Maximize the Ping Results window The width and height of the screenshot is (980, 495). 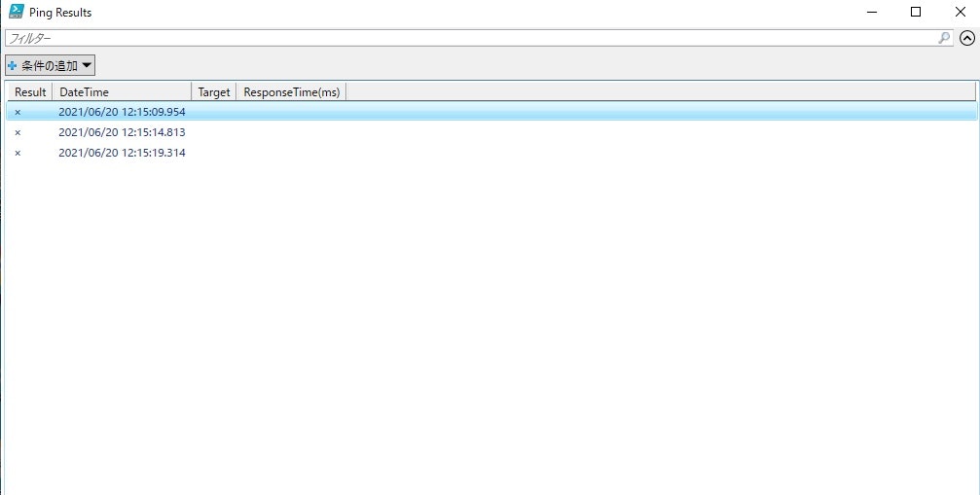pyautogui.click(x=916, y=12)
